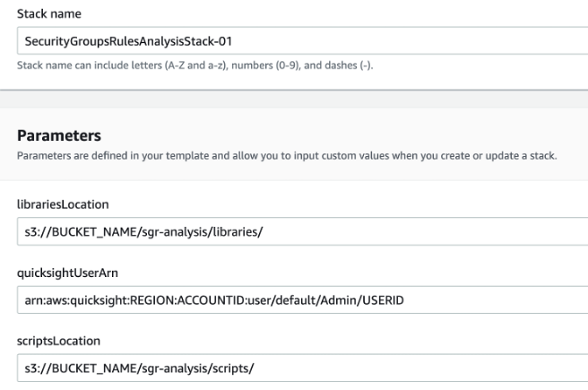588x390 pixels.
Task: Click the scriptsLocation parameter label
Action: point(58,341)
